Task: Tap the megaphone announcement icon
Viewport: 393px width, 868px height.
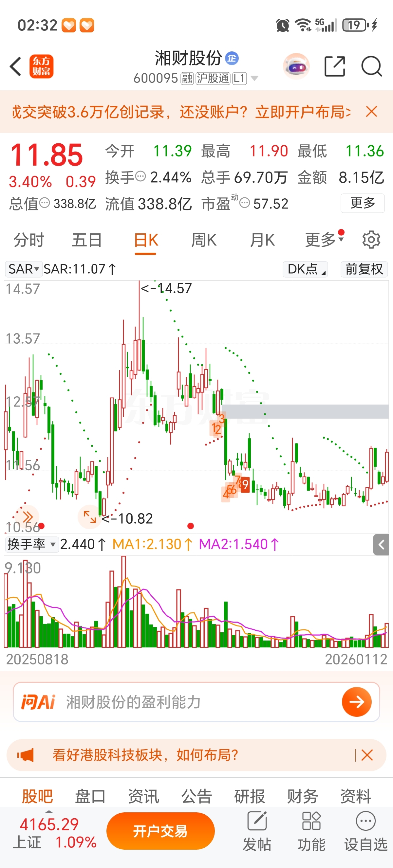Action: click(x=26, y=755)
